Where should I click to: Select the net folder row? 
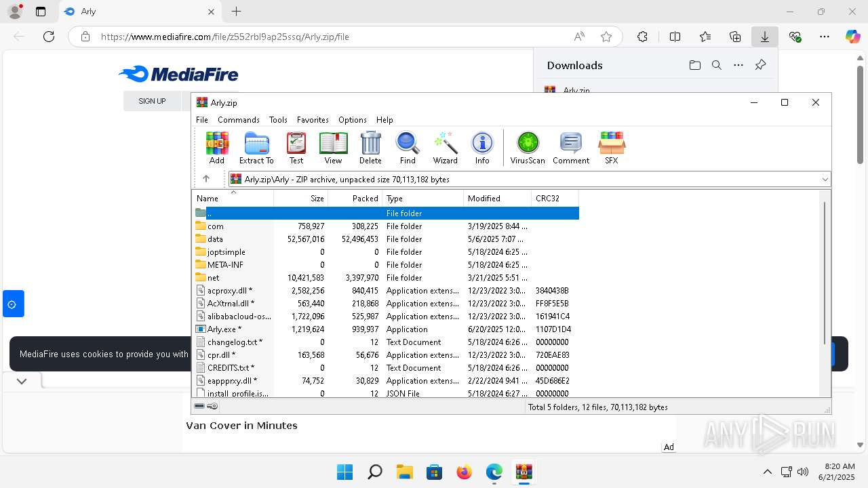(386, 278)
